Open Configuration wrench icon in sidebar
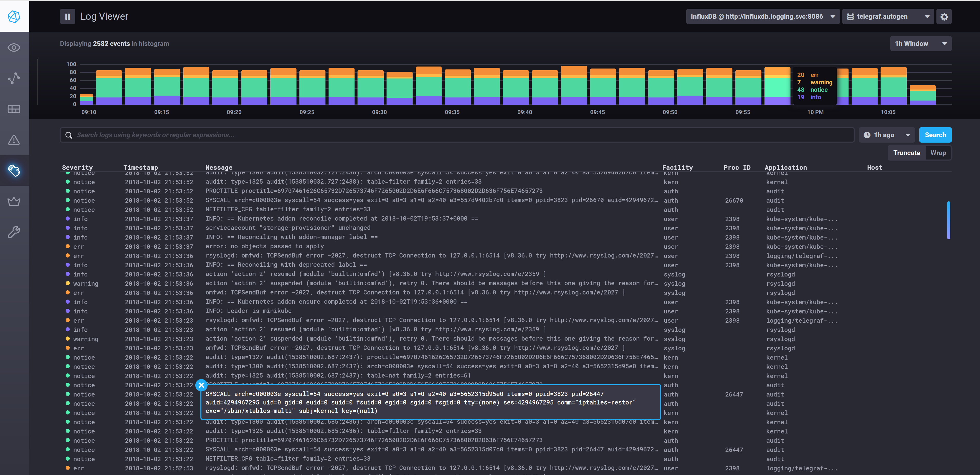This screenshot has height=475, width=980. tap(14, 232)
